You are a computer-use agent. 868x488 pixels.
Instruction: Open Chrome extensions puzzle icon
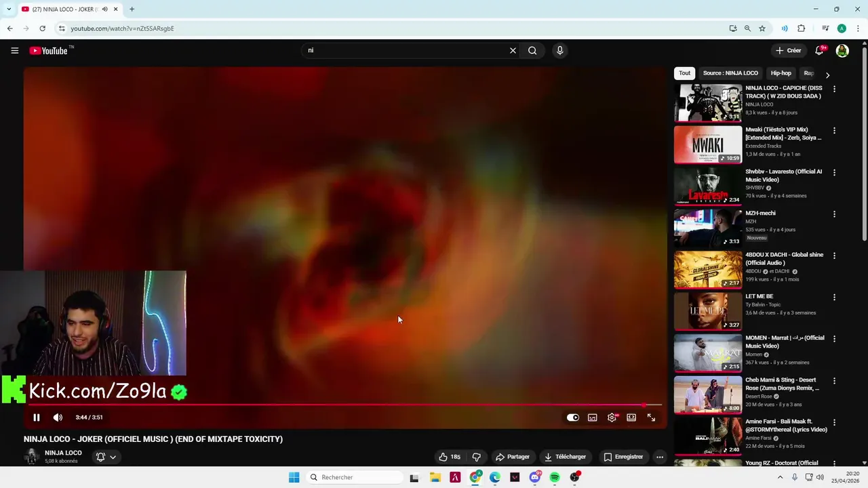(802, 28)
